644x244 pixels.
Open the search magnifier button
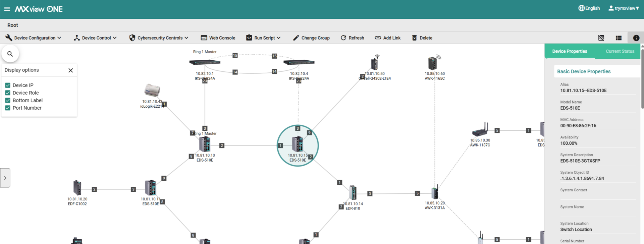point(10,54)
